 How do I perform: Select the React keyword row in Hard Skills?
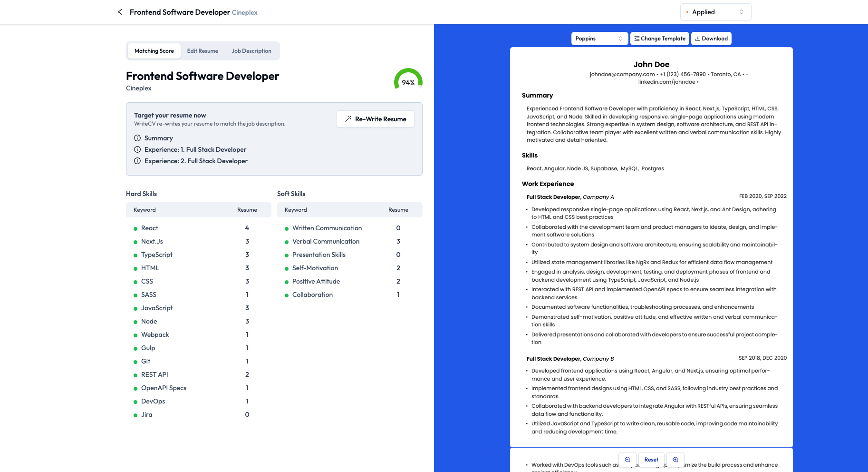[x=150, y=228]
